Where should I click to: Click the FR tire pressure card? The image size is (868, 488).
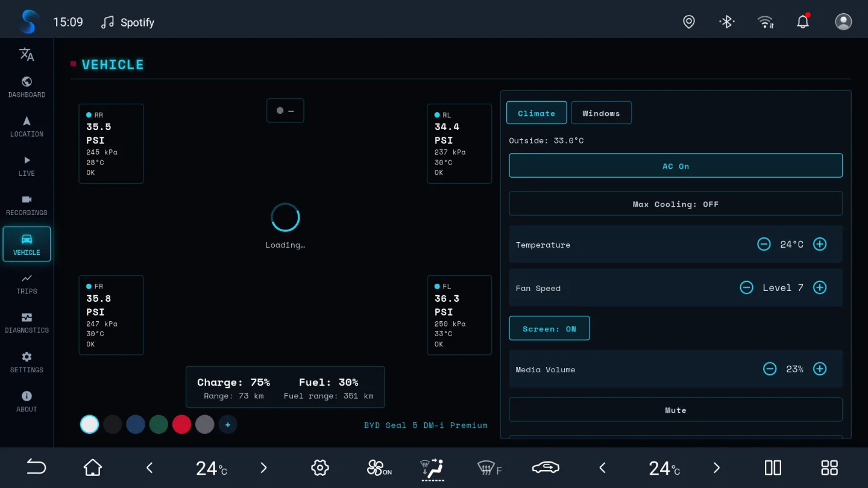(111, 315)
